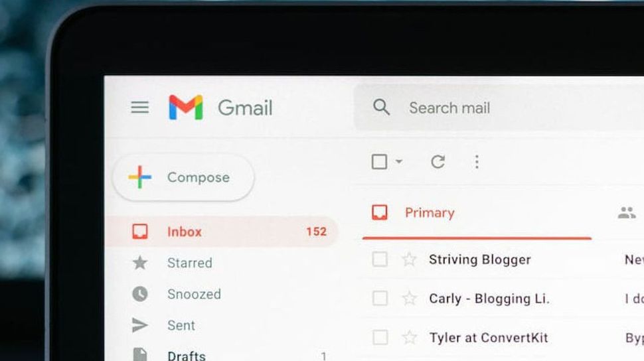Click the Gmail M logo
Screen dimensions: 644x361
pos(186,108)
